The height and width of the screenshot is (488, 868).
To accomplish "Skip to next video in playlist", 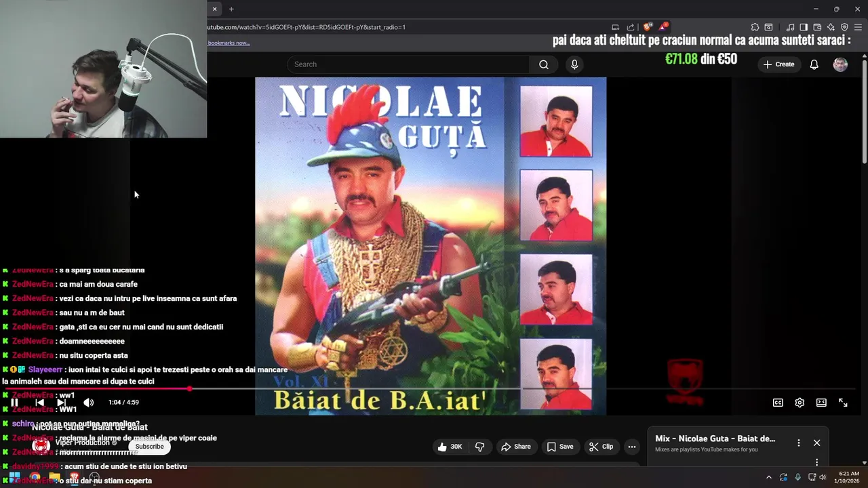I will coord(61,403).
